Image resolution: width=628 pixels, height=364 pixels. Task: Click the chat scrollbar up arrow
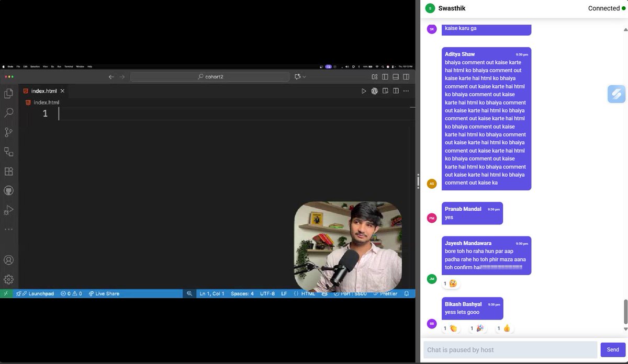point(625,30)
